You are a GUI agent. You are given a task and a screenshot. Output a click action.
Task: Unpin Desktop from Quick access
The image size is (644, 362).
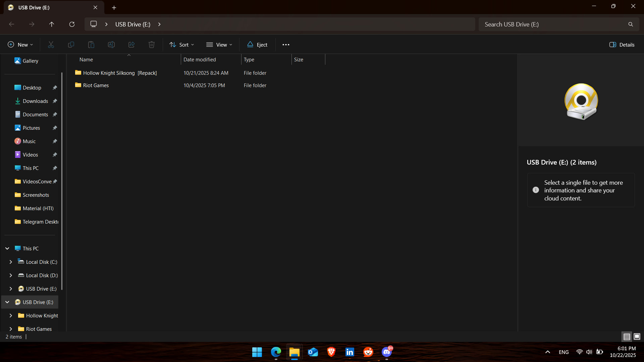click(55, 87)
